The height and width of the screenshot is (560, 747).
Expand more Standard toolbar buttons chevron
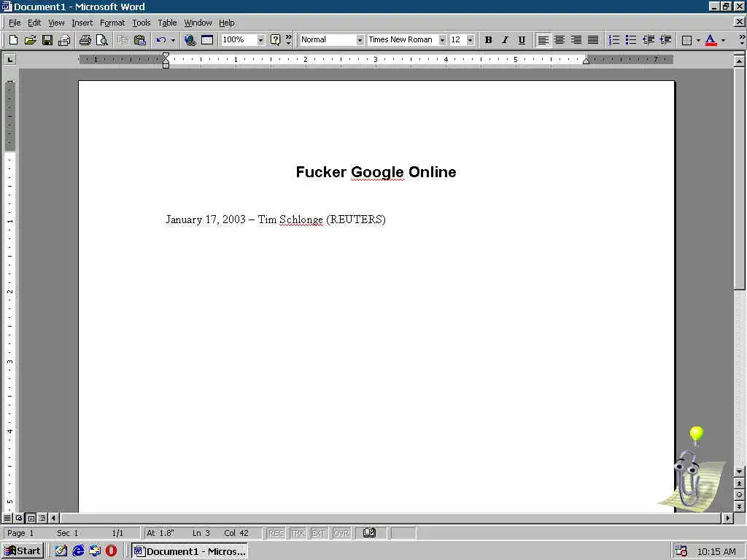(x=289, y=40)
